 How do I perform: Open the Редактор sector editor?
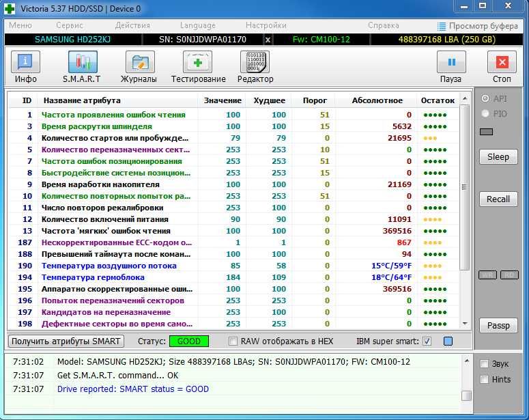click(255, 62)
